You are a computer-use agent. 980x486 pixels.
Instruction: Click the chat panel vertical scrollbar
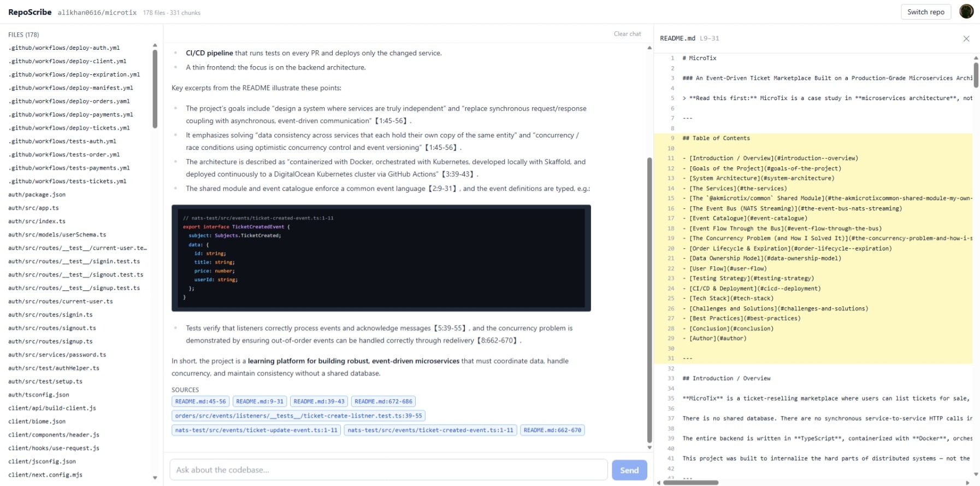pyautogui.click(x=650, y=300)
